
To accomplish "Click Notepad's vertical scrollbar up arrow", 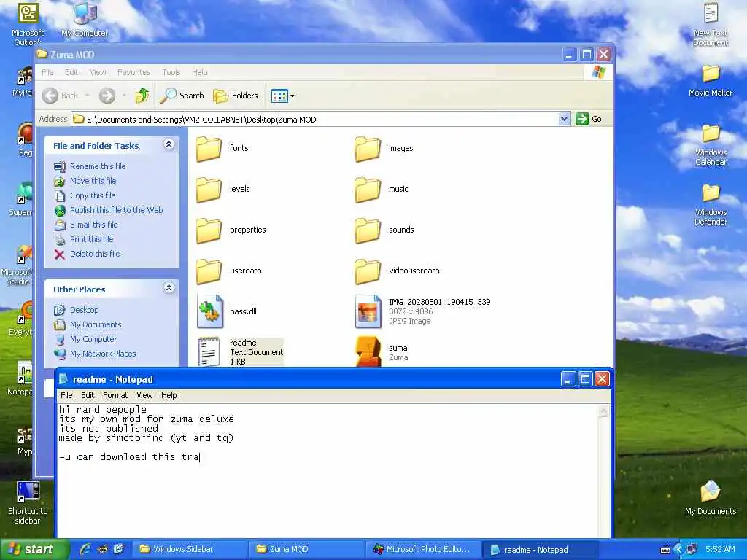I will pos(603,411).
